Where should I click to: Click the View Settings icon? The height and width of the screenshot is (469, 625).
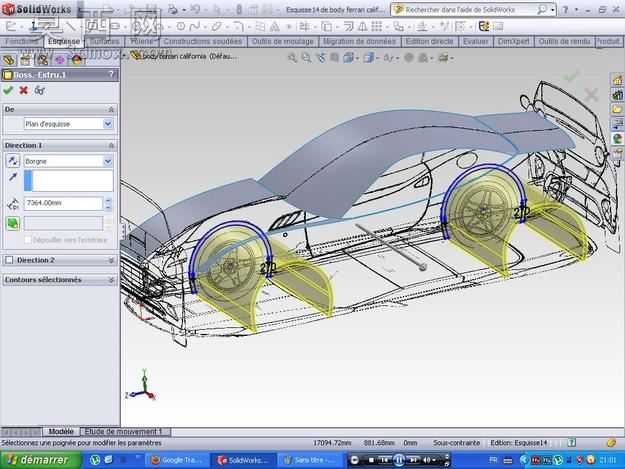click(x=443, y=58)
